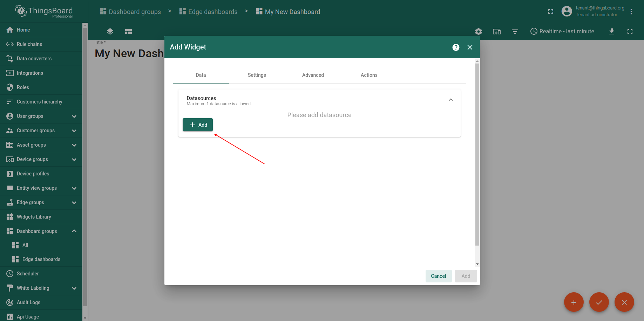
Task: Switch to the Settings tab
Action: coord(257,75)
